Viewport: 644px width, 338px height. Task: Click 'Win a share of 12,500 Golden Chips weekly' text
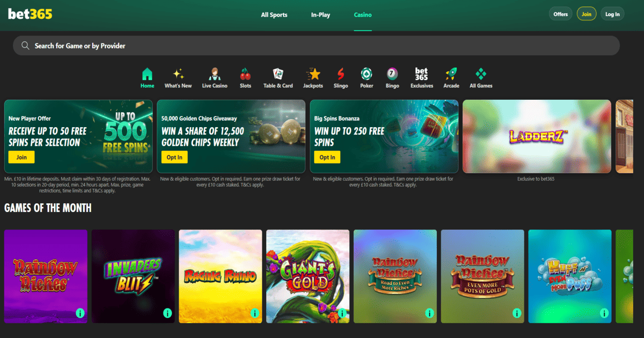(x=203, y=137)
